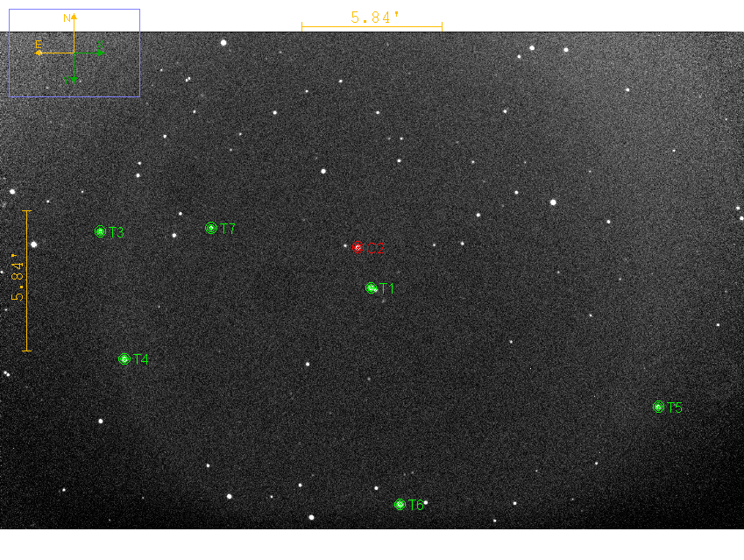
Task: Click the vertical 5.84' scale bar label
Action: (17, 280)
